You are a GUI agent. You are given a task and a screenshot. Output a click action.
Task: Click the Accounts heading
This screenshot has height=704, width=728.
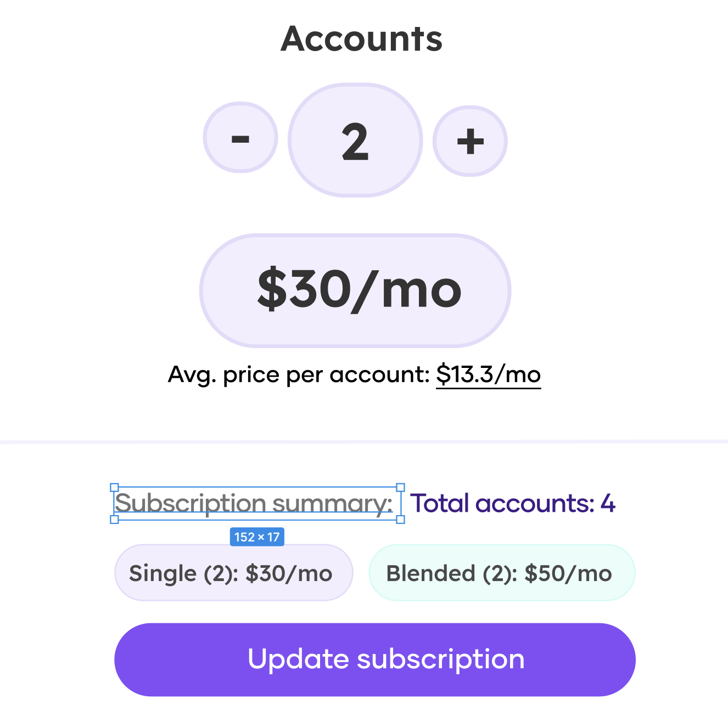(x=362, y=39)
